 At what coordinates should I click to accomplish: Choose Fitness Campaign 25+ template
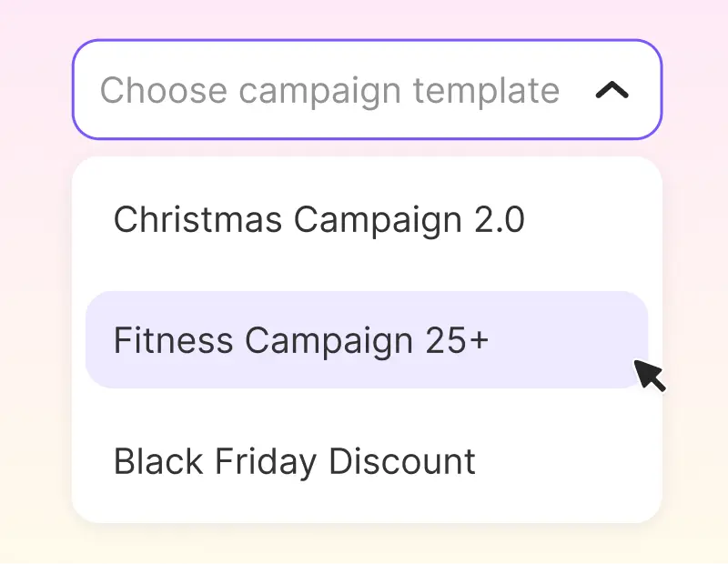(367, 340)
